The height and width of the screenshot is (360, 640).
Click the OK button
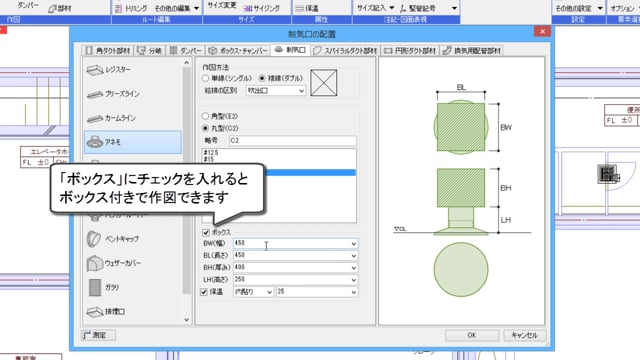(472, 335)
